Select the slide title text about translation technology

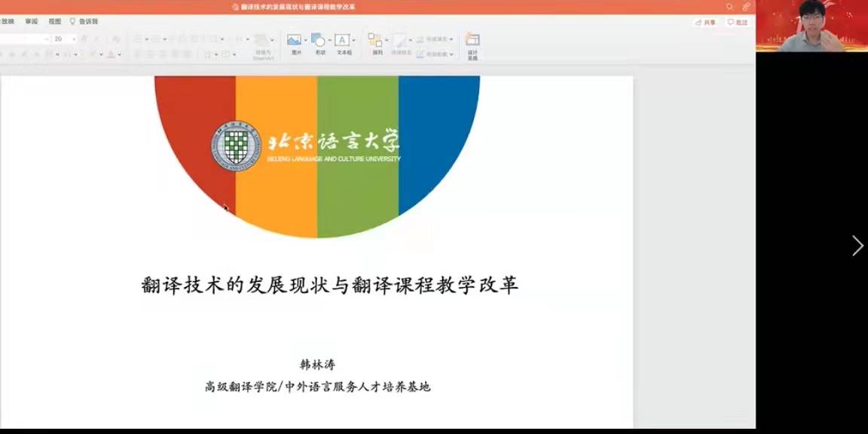click(x=329, y=286)
